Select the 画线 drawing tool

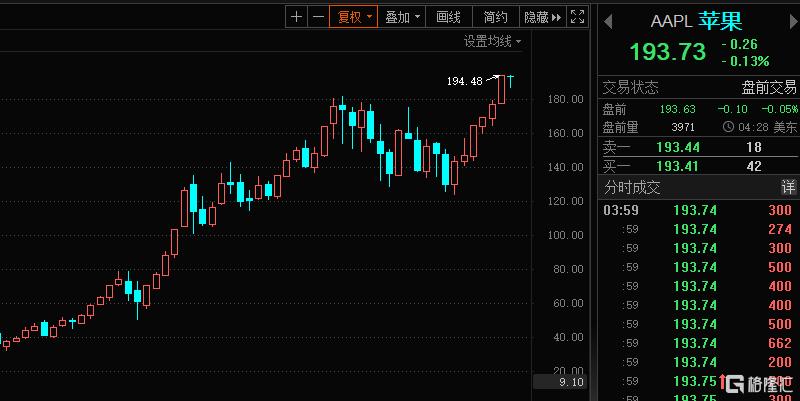coord(448,17)
